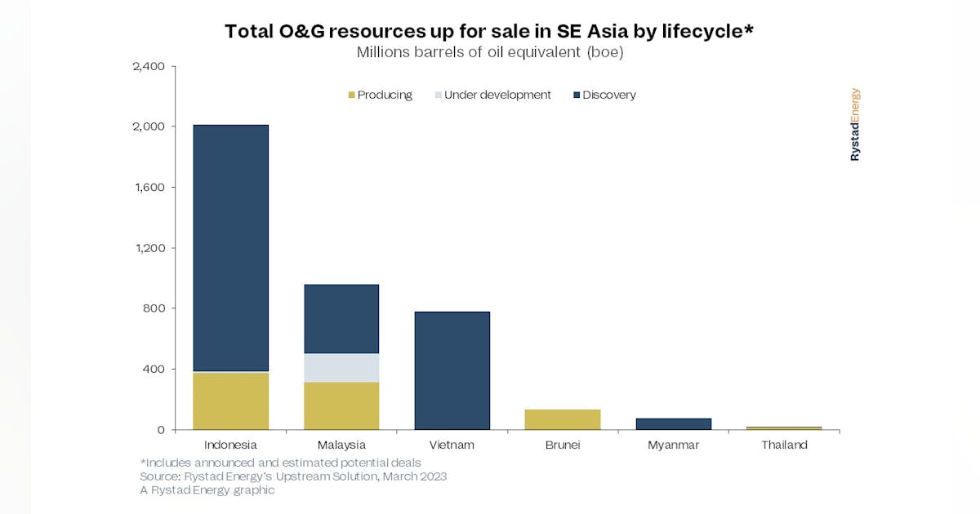Click the chart title text
This screenshot has width=980, height=514.
(489, 31)
